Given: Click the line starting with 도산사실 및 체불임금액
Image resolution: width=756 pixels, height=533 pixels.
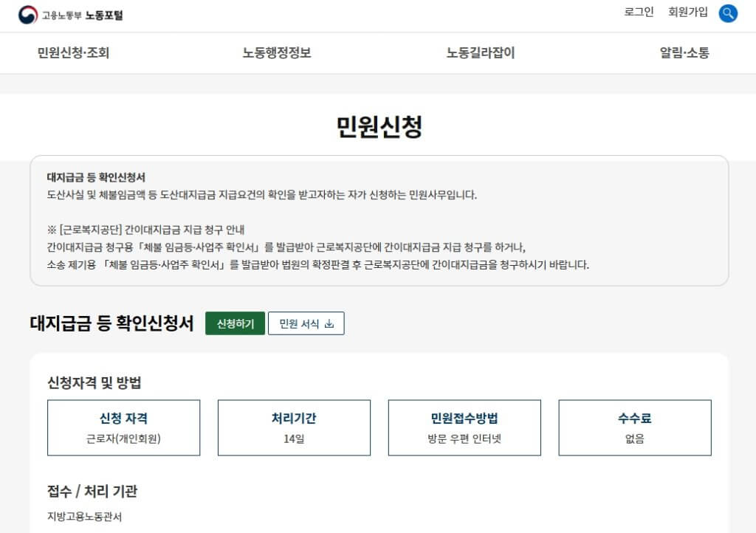Looking at the screenshot, I should [262, 195].
